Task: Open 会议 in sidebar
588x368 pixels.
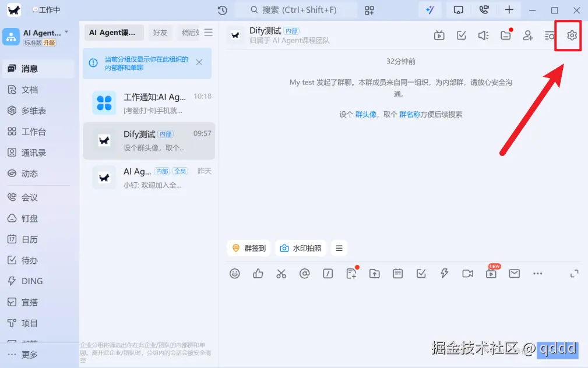Action: 38,197
